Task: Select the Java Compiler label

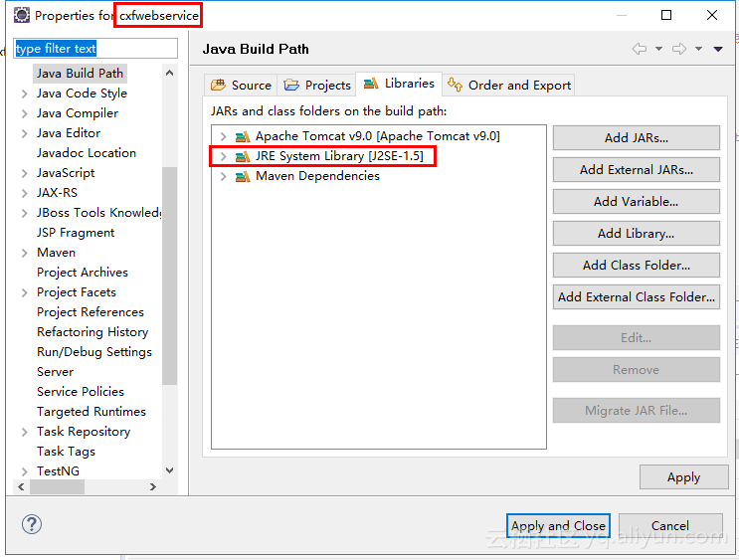Action: pyautogui.click(x=78, y=113)
